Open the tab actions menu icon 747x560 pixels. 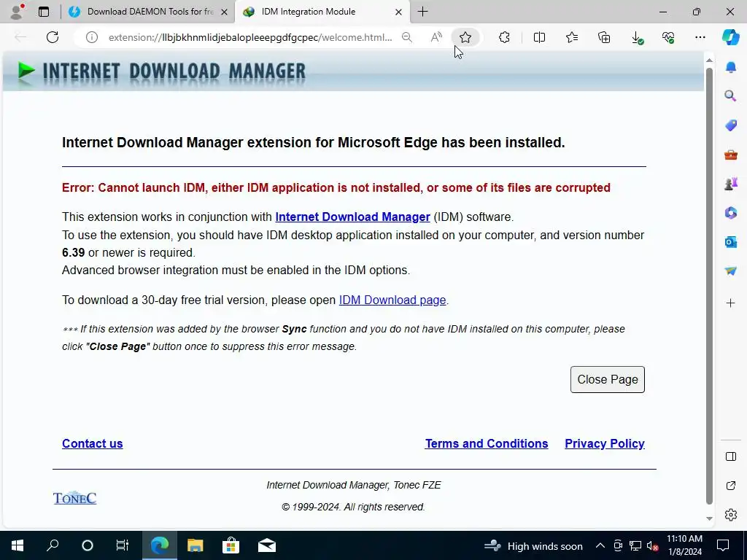[43, 12]
